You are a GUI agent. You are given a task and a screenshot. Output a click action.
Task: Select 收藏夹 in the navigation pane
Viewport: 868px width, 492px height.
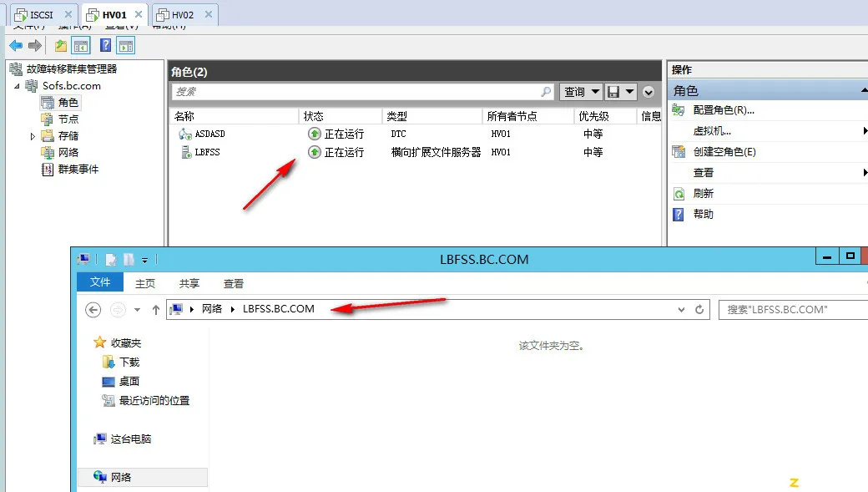point(126,343)
